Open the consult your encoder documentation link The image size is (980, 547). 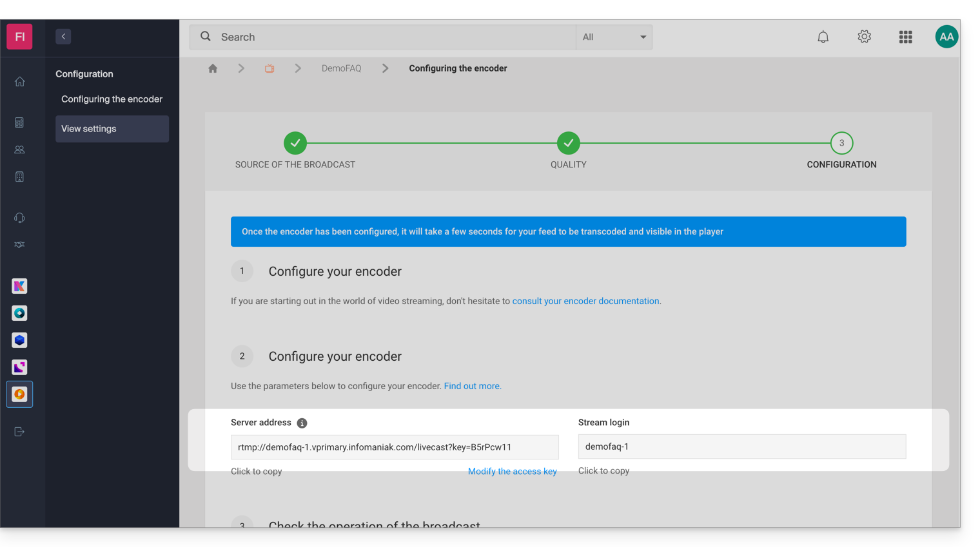pos(585,301)
